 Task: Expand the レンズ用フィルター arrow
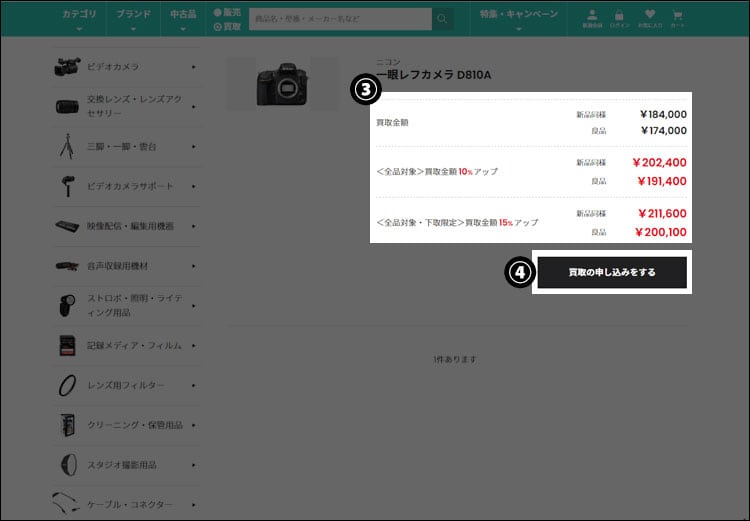pos(194,385)
